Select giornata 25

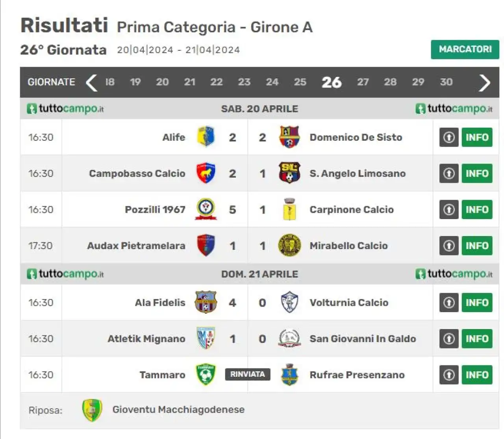pos(300,82)
